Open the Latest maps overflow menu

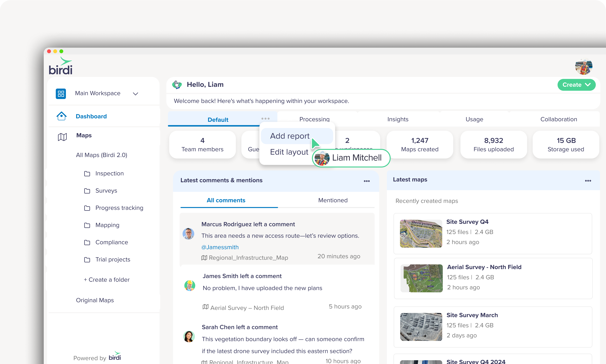[x=588, y=181]
